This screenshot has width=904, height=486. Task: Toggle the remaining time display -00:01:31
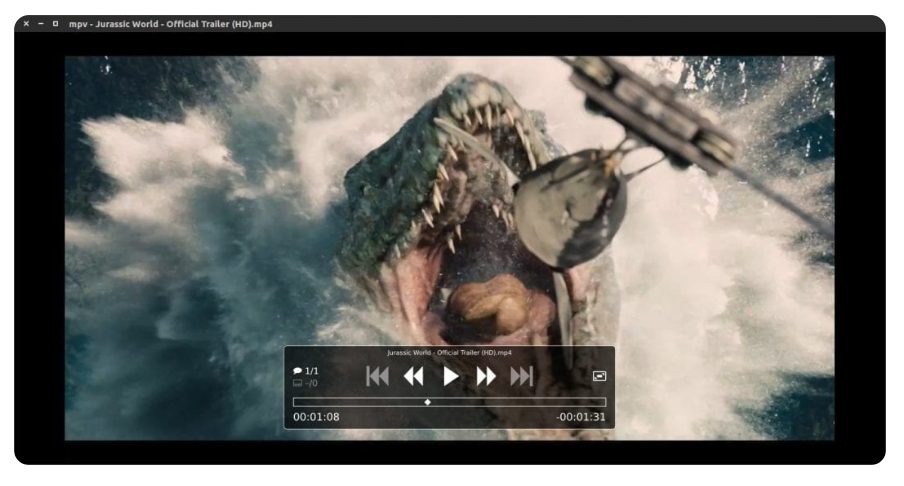tap(581, 417)
